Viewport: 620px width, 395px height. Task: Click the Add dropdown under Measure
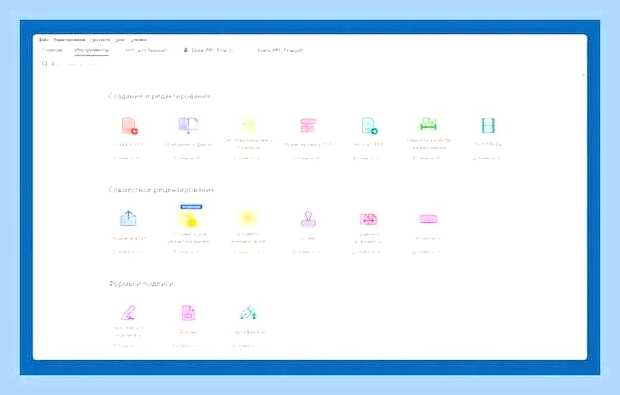tap(427, 252)
